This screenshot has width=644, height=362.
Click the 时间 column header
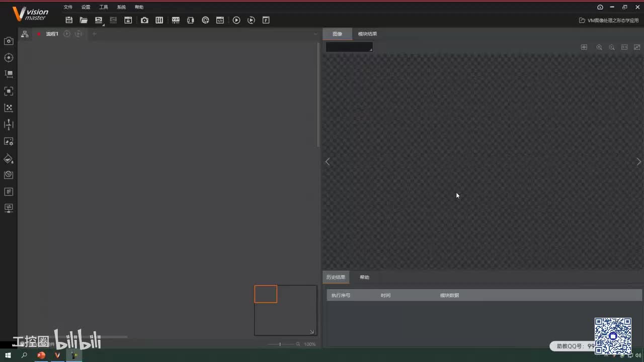(385, 295)
